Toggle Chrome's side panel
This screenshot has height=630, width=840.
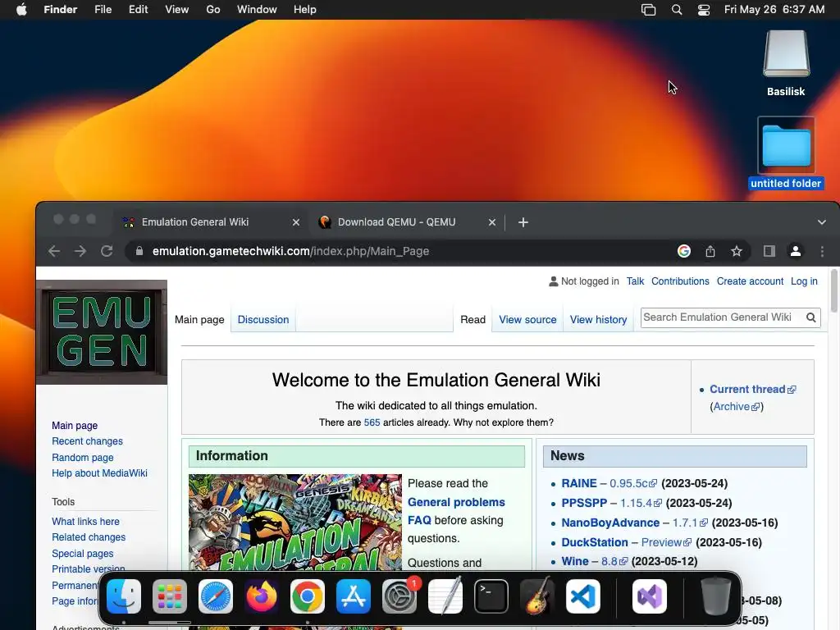click(769, 251)
